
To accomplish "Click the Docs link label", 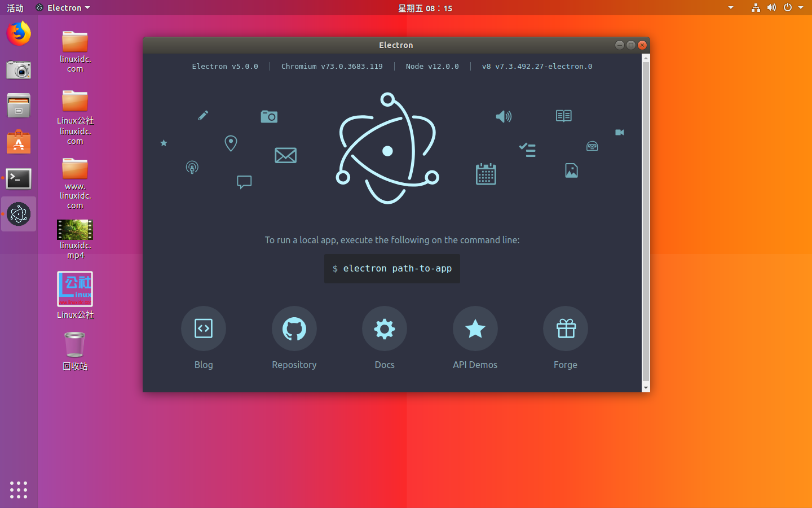I will 385,365.
